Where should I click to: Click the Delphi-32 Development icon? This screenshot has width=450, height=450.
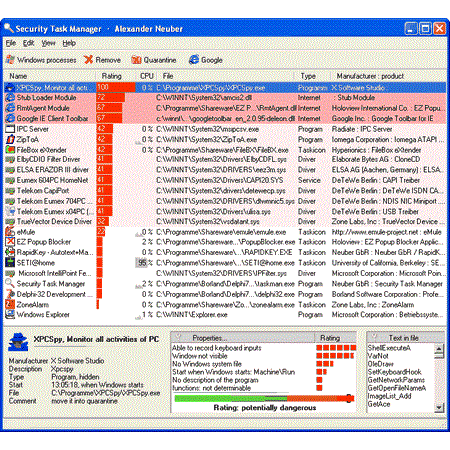tap(10, 294)
